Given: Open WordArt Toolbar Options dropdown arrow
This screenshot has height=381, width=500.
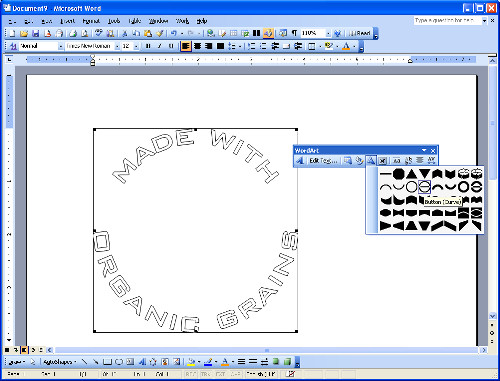Looking at the screenshot, I should (x=424, y=150).
